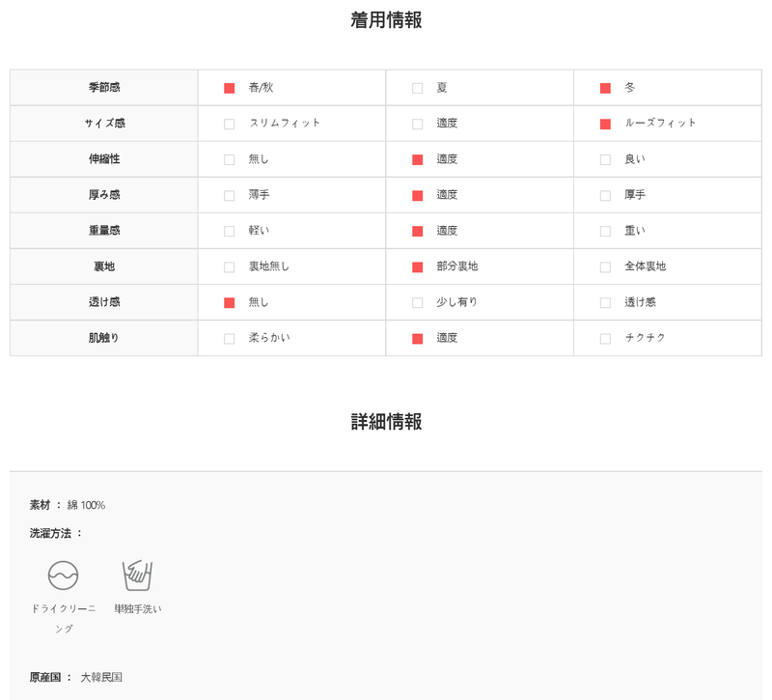Check the 少し有り checkbox
This screenshot has width=772, height=700.
tap(417, 302)
